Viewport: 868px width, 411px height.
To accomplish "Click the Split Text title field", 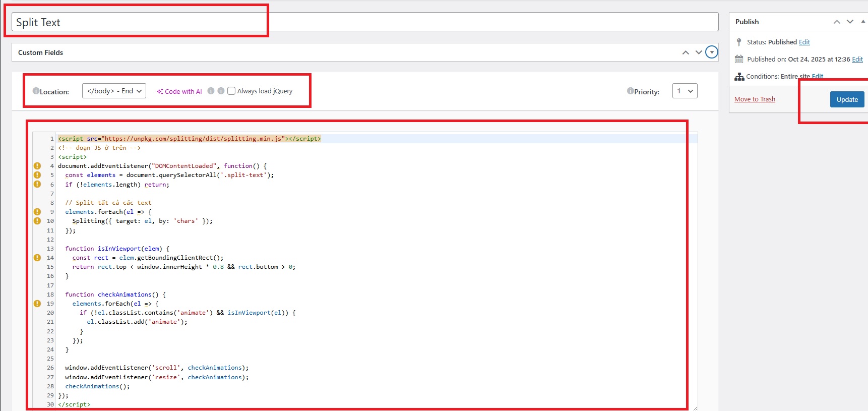I will click(x=365, y=22).
